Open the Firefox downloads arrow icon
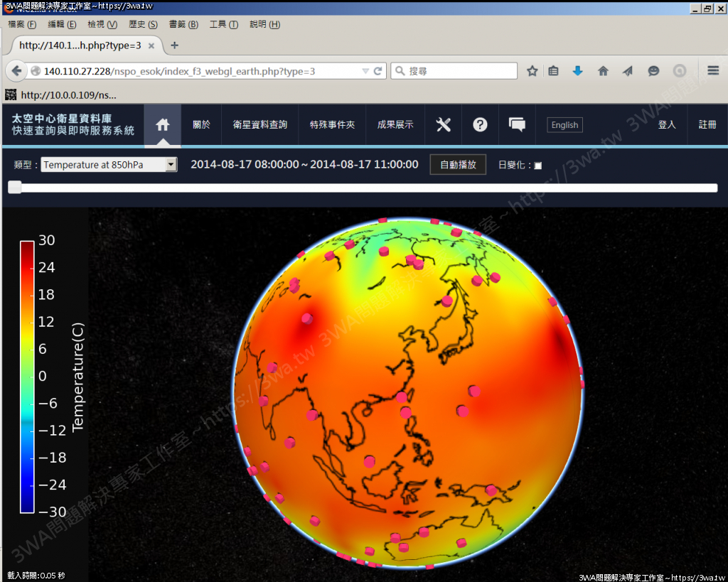Viewport: 728px width, 582px height. [x=578, y=71]
